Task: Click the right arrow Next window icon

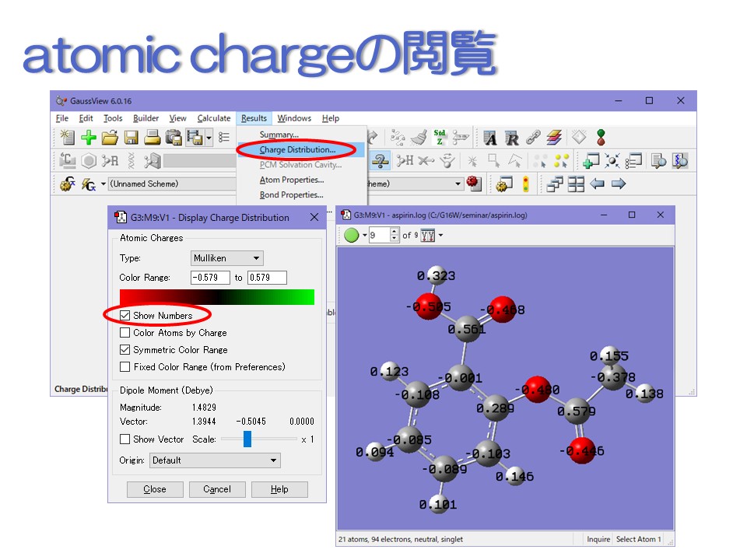Action: coord(619,184)
